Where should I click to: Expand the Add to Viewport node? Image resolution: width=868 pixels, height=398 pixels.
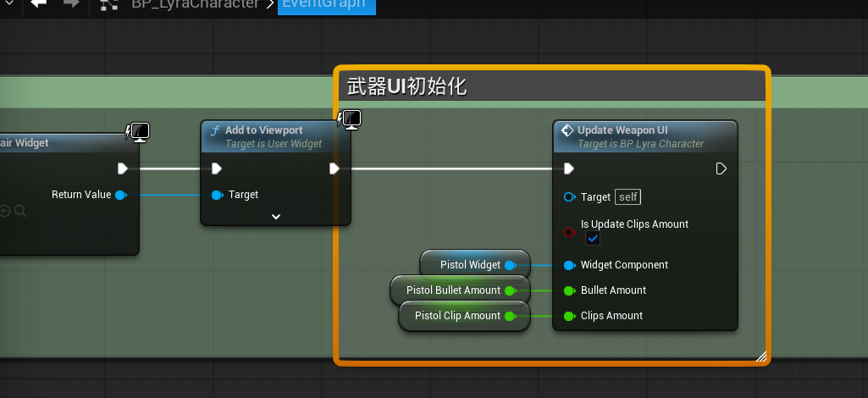click(276, 217)
